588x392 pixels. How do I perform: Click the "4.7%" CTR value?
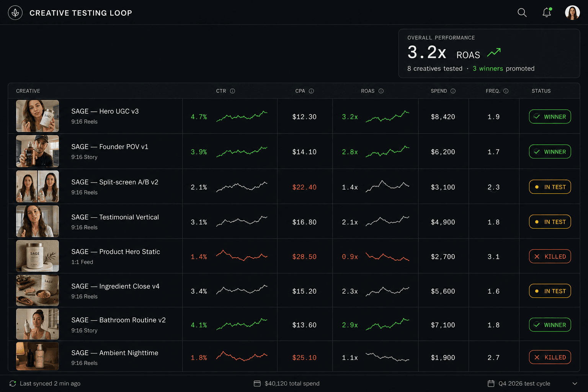(x=199, y=117)
